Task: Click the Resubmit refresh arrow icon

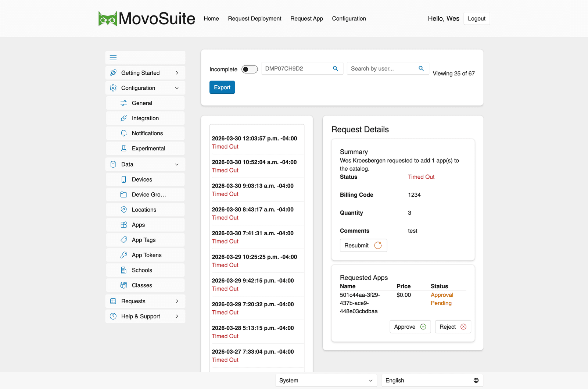Action: (378, 245)
